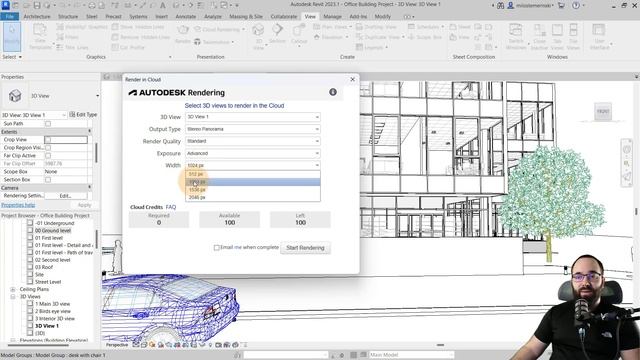Image resolution: width=640 pixels, height=360 pixels.
Task: Click Tab Views tool
Action: click(x=557, y=37)
